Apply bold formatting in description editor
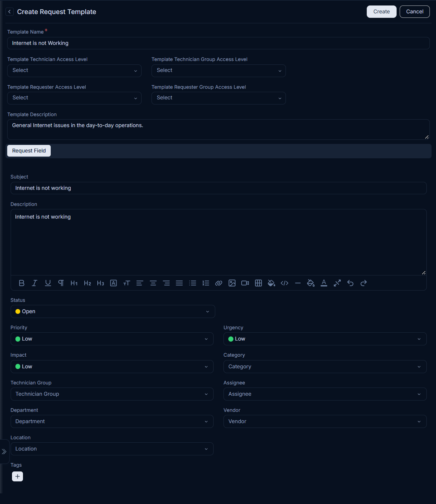 point(22,283)
